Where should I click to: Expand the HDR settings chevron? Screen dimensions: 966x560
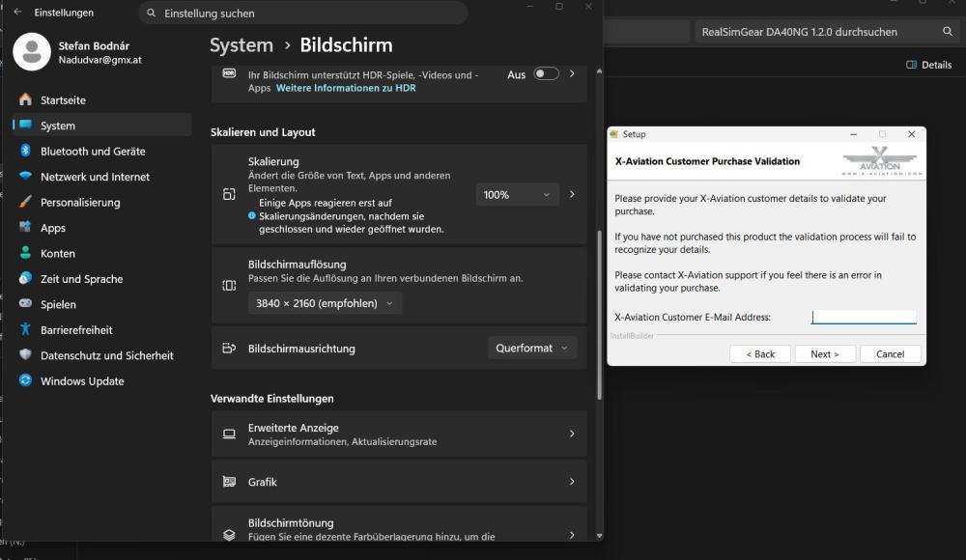click(572, 74)
